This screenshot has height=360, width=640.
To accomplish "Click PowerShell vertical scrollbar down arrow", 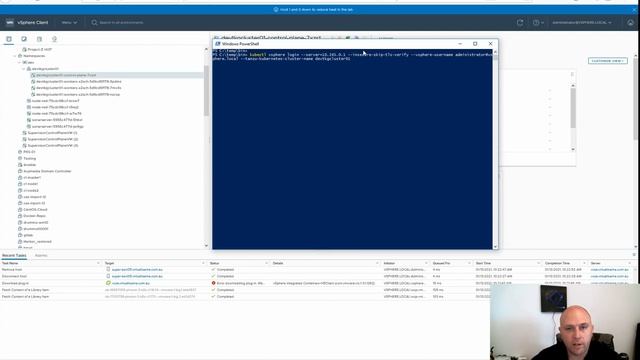I will click(496, 247).
